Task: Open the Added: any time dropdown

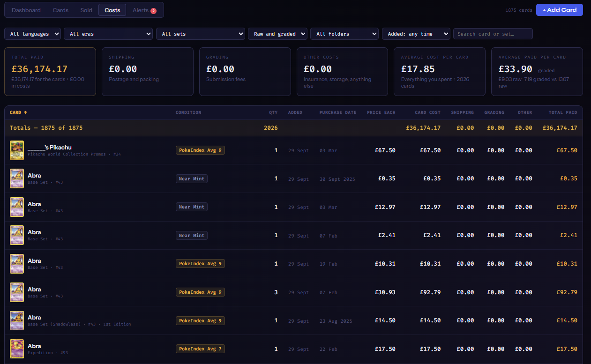Action: [416, 34]
